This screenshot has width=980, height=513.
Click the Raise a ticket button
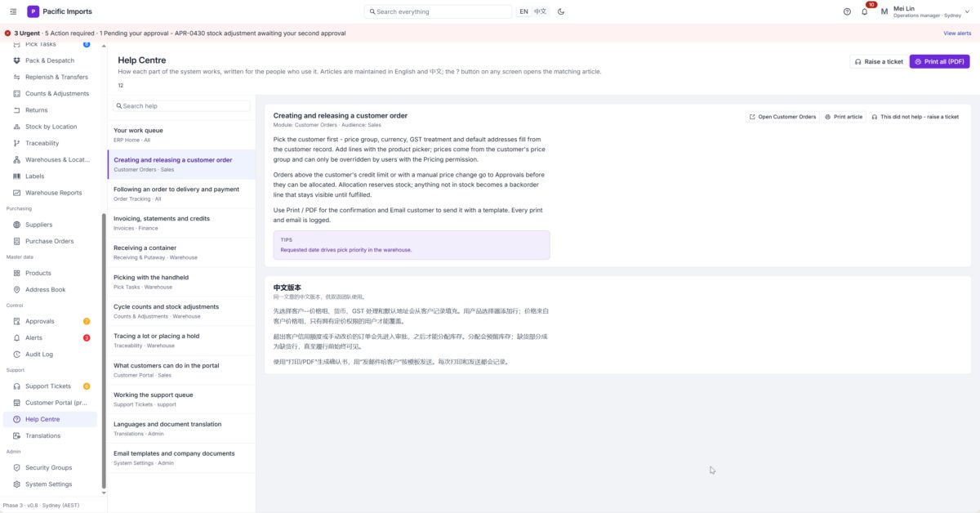[x=879, y=61]
